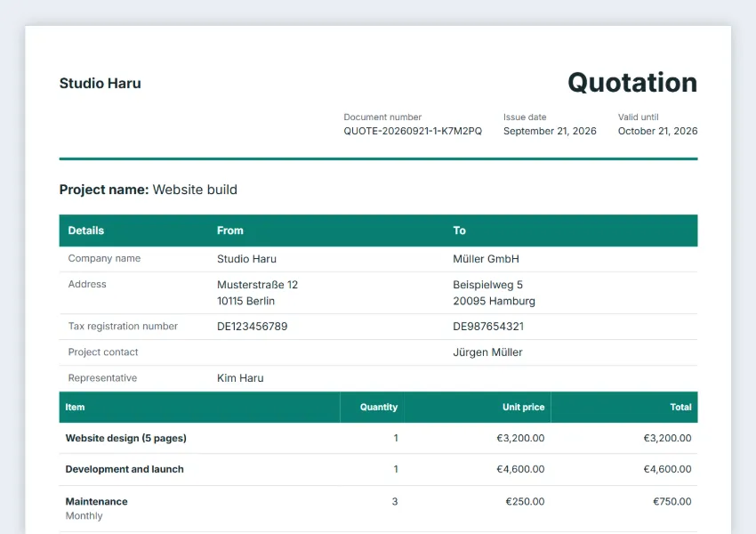Select the expiry date October 21, 2026

[x=657, y=131]
